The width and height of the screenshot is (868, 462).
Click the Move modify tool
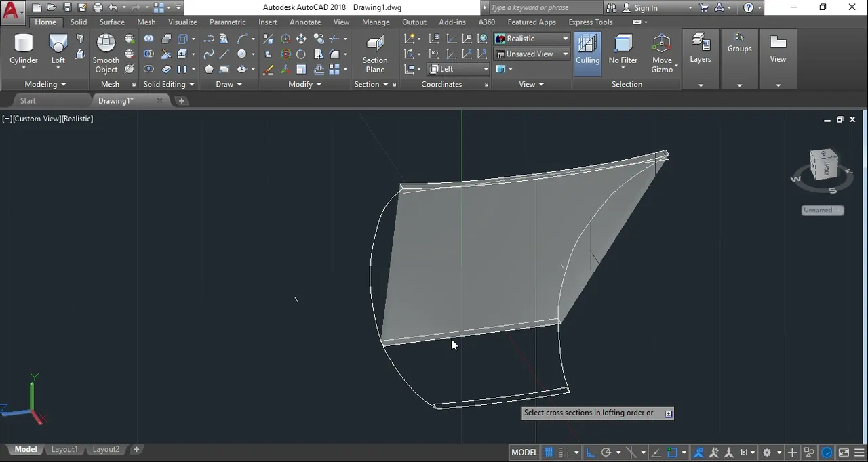[x=300, y=39]
